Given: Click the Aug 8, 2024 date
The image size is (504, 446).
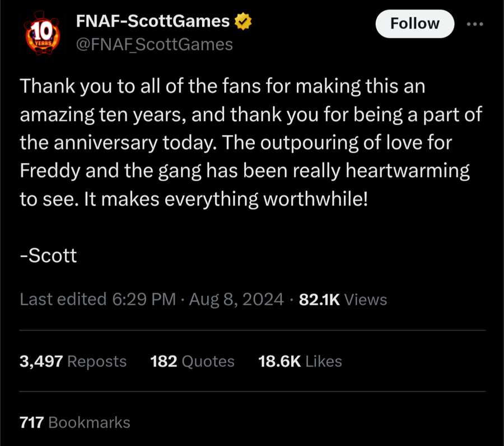Looking at the screenshot, I should coord(236,300).
